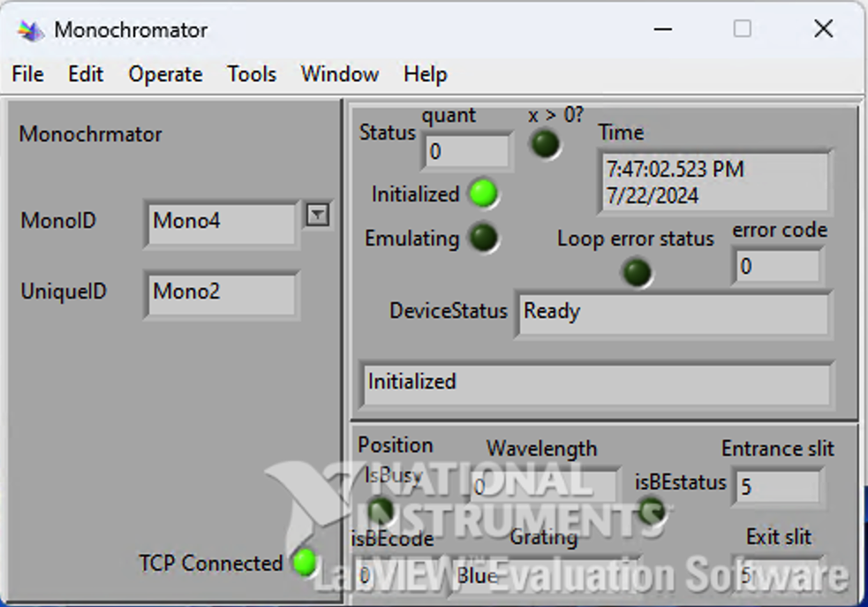The height and width of the screenshot is (607, 868).
Task: Open the File menu
Action: point(26,74)
